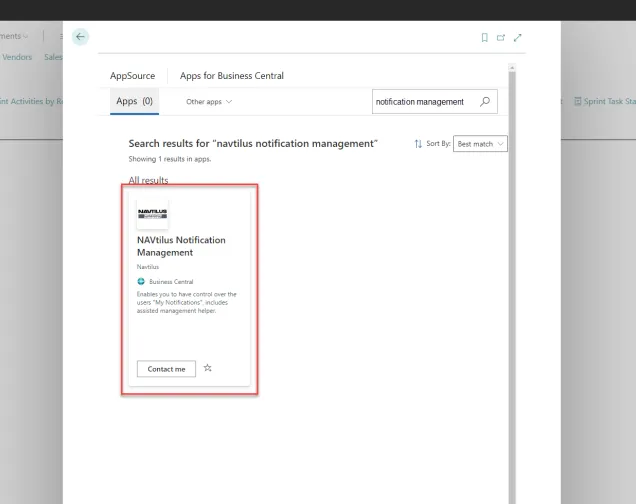Open the Other apps dropdown
Screen dimensions: 636x504
click(x=209, y=102)
